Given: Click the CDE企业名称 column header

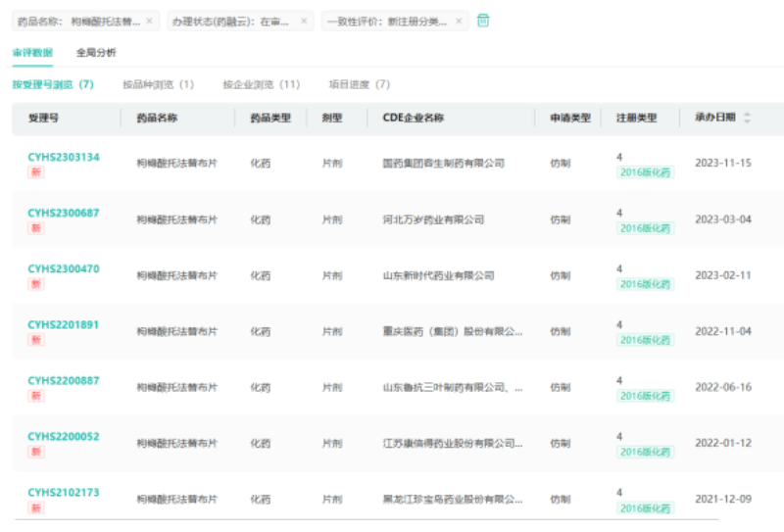Looking at the screenshot, I should pos(413,118).
